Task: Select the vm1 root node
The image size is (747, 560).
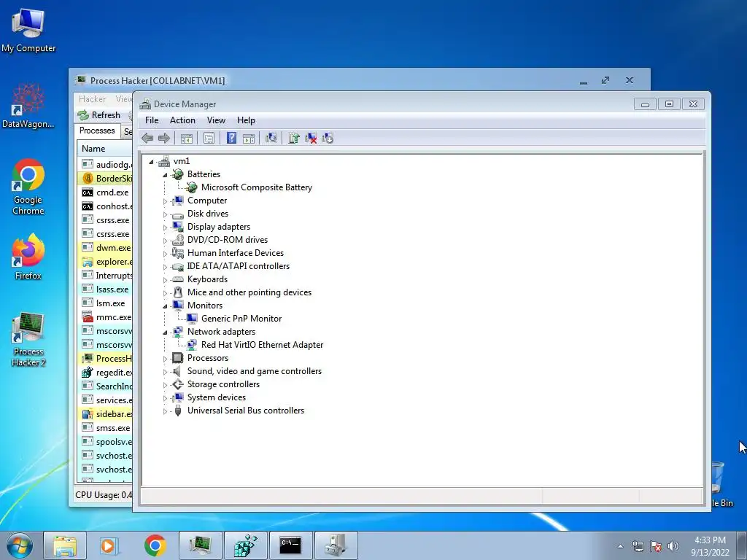Action: coord(181,161)
